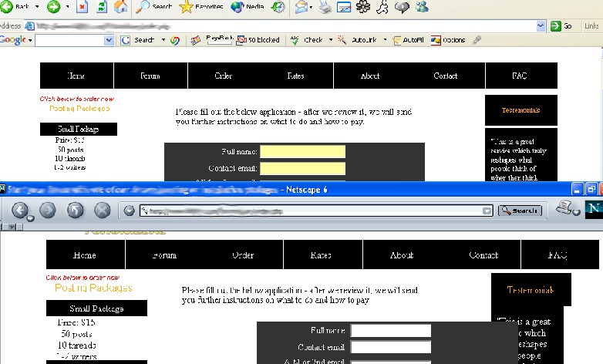Click Home in the Internet Explorer page navigation

coord(76,76)
